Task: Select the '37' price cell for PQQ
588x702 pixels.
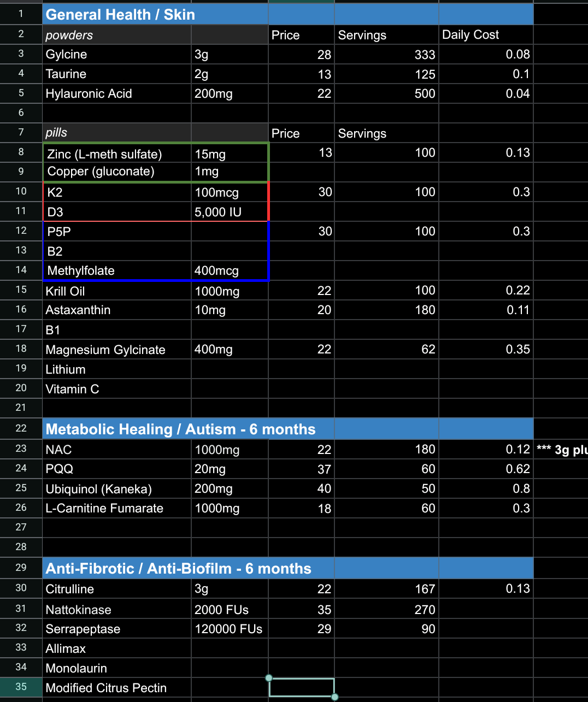Action: (x=301, y=469)
